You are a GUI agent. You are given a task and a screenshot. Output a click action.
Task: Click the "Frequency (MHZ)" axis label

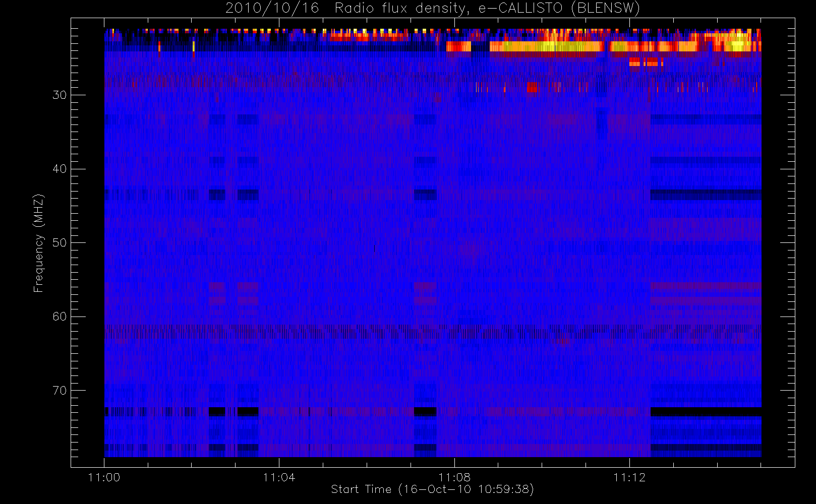click(38, 243)
